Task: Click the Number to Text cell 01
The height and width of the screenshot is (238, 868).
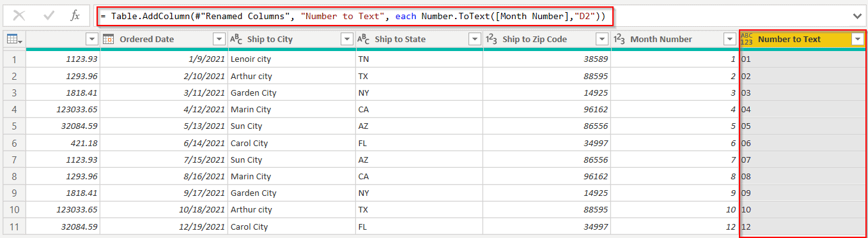Action: (803, 59)
